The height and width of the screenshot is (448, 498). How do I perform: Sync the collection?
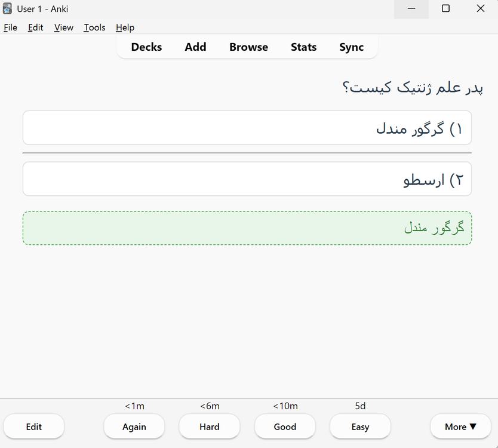[351, 47]
